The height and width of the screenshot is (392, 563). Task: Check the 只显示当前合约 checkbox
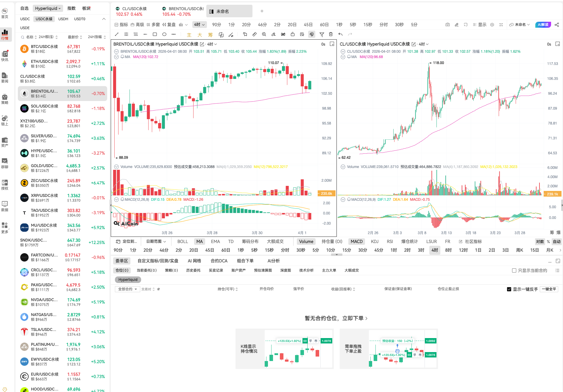click(514, 270)
